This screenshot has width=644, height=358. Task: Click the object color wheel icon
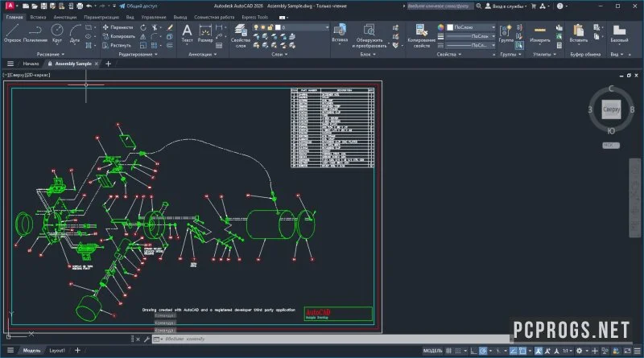(x=440, y=27)
